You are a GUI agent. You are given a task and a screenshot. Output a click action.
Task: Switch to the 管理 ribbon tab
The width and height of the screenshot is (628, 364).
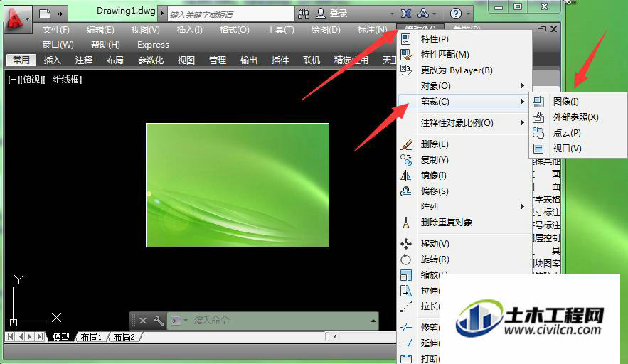(x=218, y=60)
